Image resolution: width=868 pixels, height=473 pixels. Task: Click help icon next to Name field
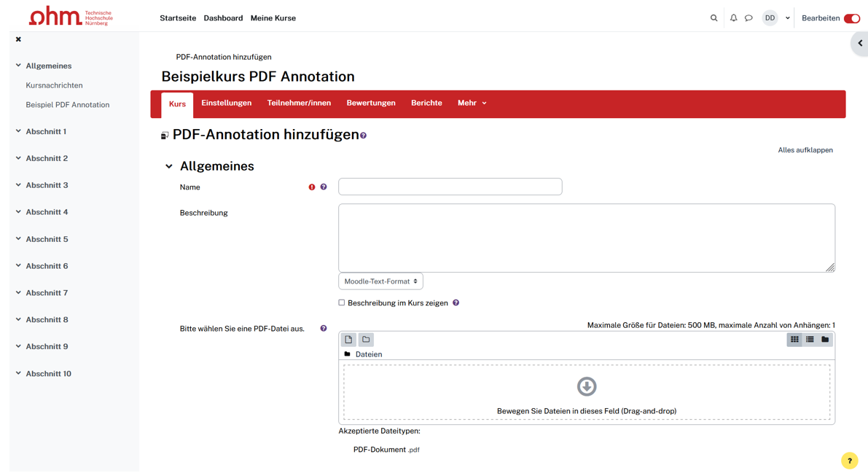[x=324, y=187]
